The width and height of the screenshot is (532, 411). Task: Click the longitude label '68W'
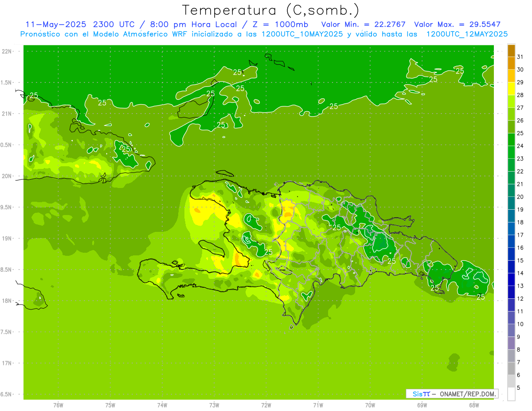(474, 405)
